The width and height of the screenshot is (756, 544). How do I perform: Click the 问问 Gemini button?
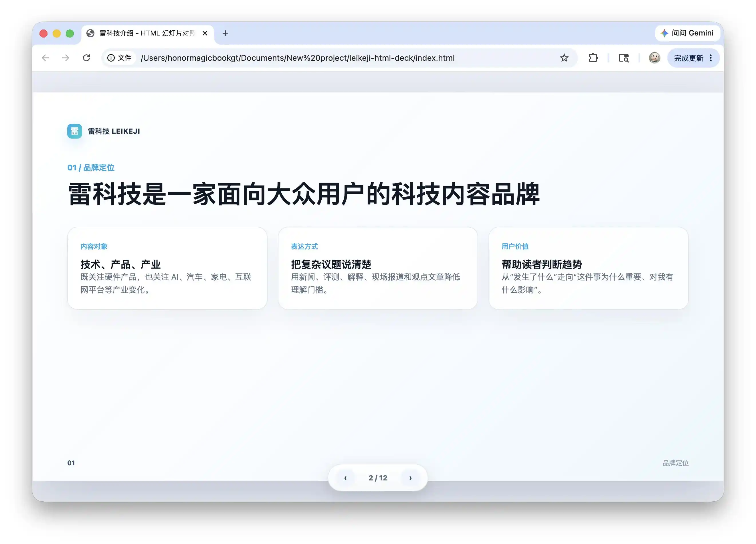pyautogui.click(x=688, y=33)
